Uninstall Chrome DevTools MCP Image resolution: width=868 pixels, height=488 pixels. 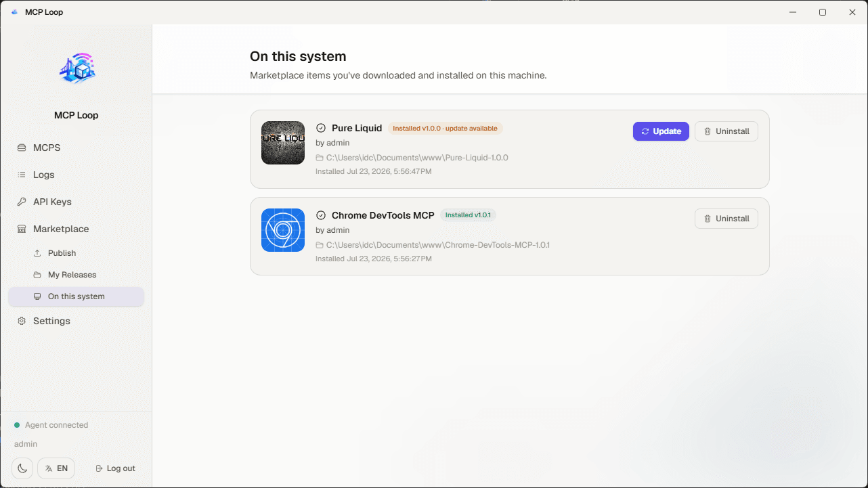point(726,219)
